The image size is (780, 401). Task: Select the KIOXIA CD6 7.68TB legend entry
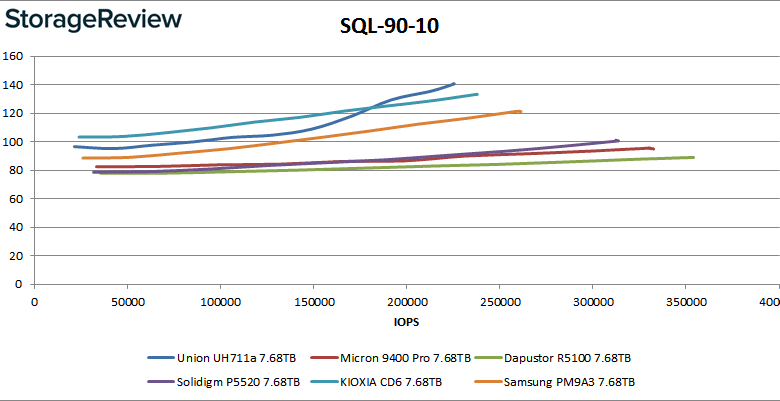[376, 382]
